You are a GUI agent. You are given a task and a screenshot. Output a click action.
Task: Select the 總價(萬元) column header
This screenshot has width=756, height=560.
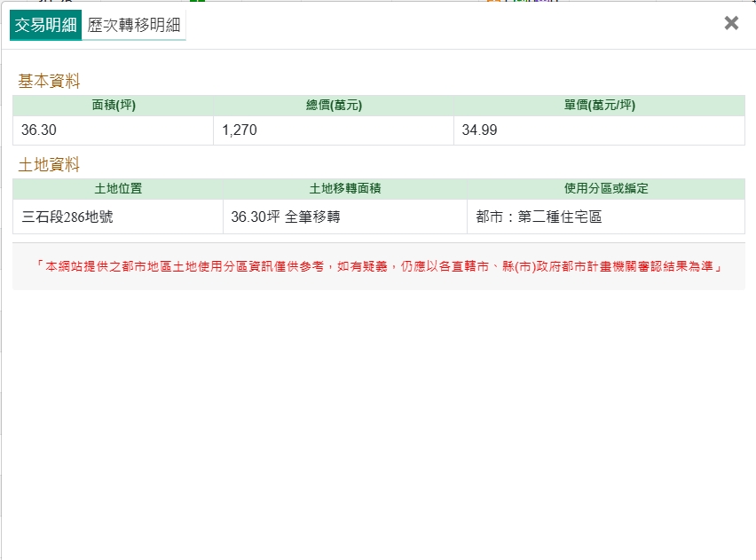(334, 106)
